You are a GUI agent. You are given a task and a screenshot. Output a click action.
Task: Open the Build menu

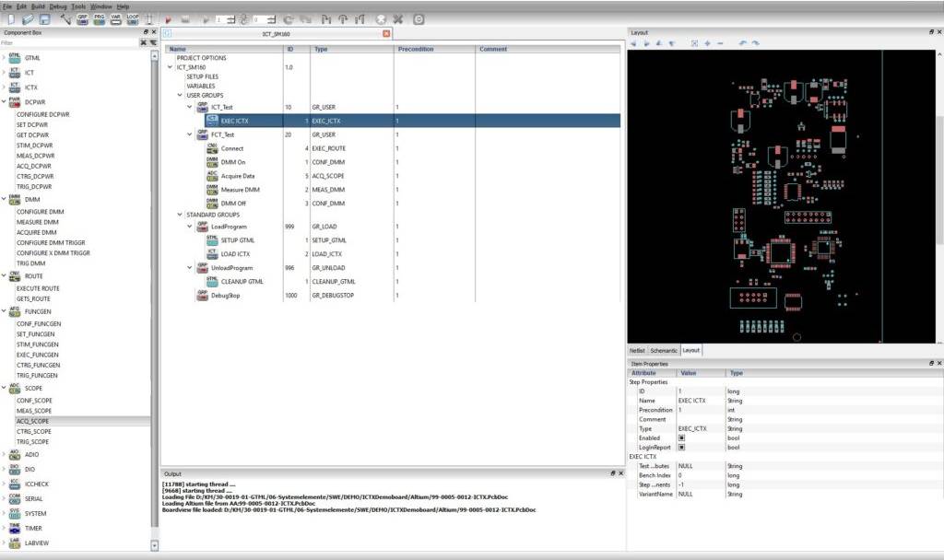pyautogui.click(x=38, y=5)
